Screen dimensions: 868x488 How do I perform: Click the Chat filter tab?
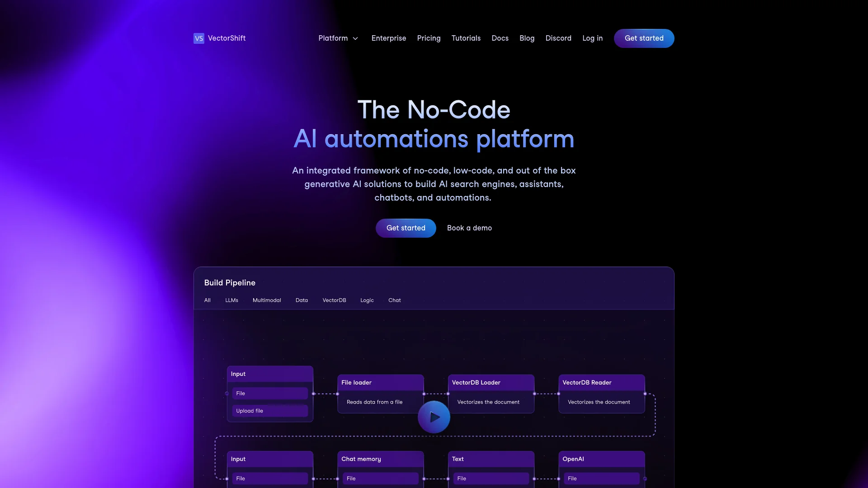point(394,300)
